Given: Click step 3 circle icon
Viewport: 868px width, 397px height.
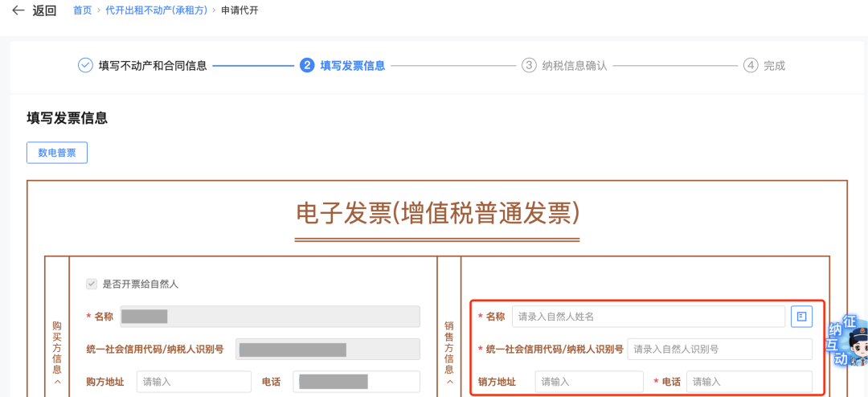Looking at the screenshot, I should tap(529, 65).
